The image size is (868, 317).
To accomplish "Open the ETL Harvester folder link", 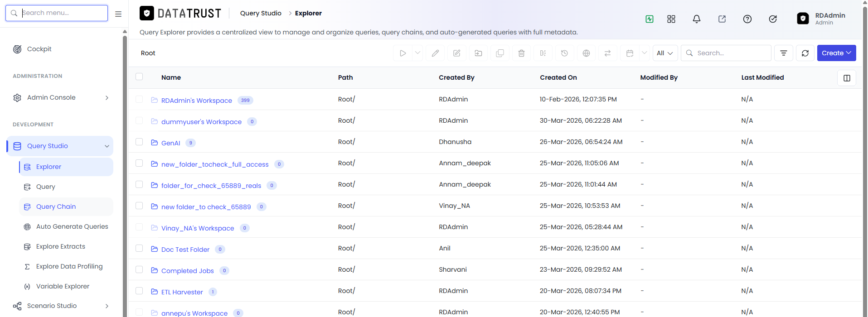I will [x=182, y=292].
